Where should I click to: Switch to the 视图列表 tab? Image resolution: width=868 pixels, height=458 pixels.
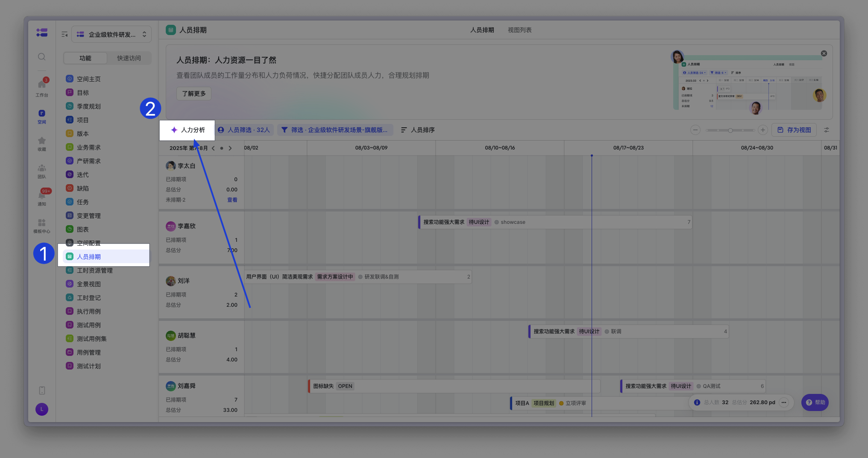coord(519,30)
